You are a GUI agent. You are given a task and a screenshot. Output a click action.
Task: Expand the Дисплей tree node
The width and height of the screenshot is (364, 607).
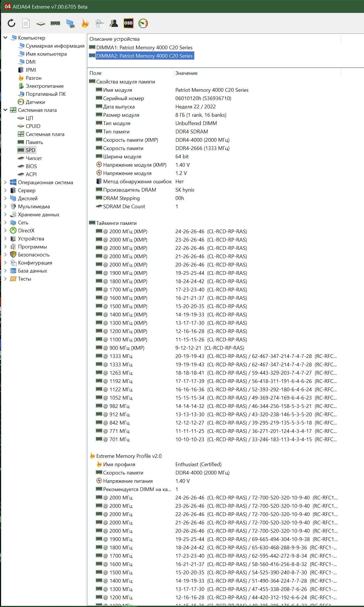[5, 199]
